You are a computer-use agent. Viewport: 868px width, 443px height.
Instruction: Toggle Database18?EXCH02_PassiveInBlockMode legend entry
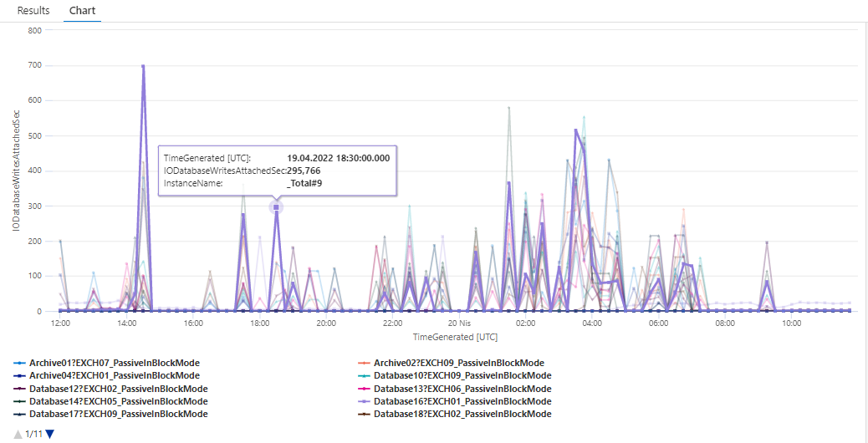454,415
